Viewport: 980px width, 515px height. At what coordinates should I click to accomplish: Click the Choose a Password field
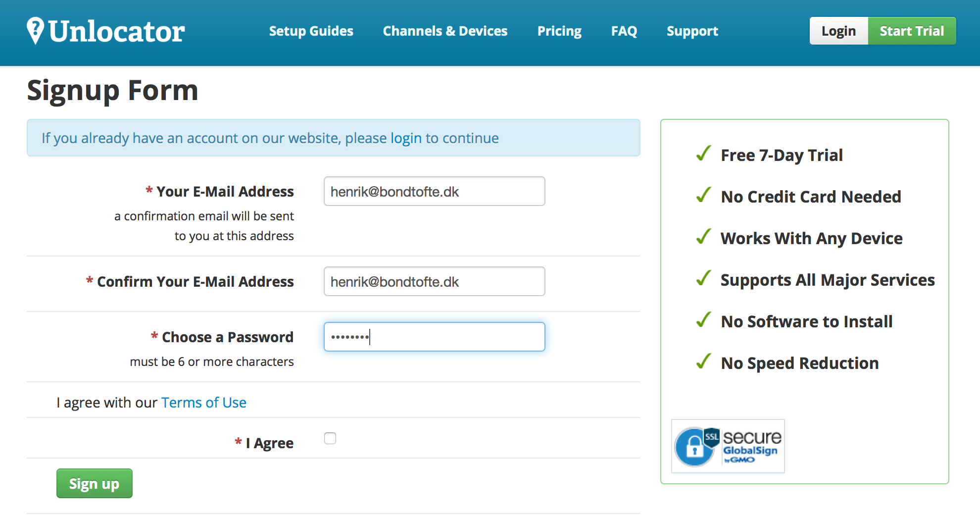point(434,337)
